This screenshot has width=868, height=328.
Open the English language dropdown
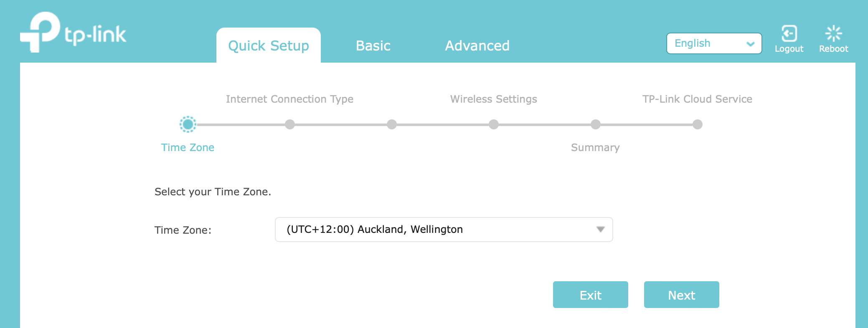click(x=714, y=43)
